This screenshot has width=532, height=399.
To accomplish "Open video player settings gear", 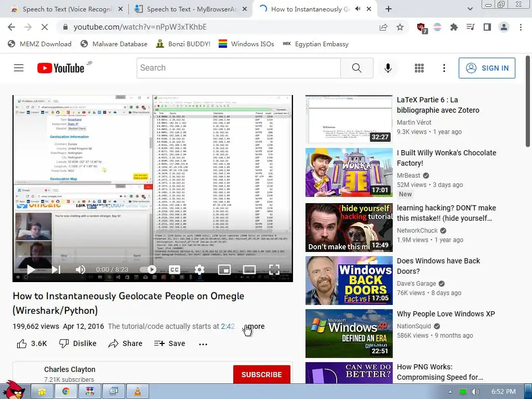I will [199, 270].
